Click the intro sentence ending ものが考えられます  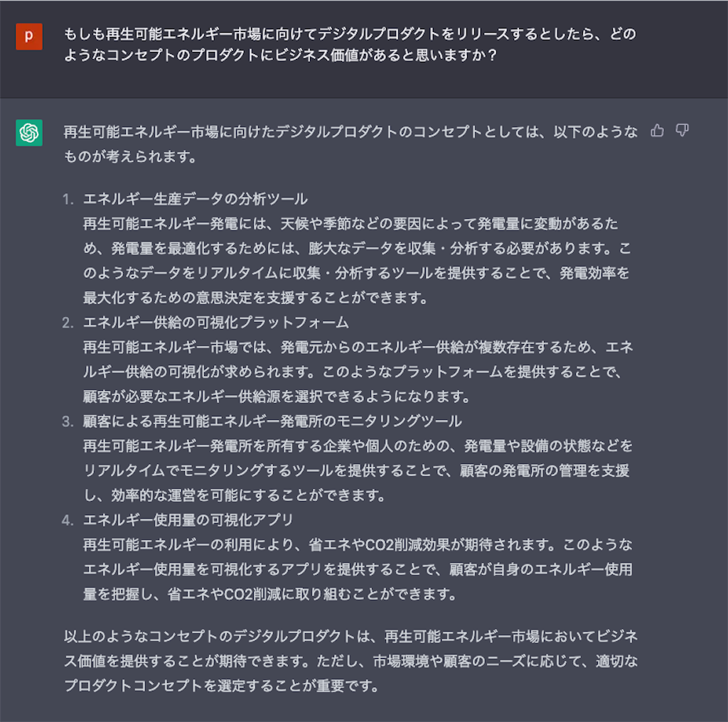coord(350,144)
